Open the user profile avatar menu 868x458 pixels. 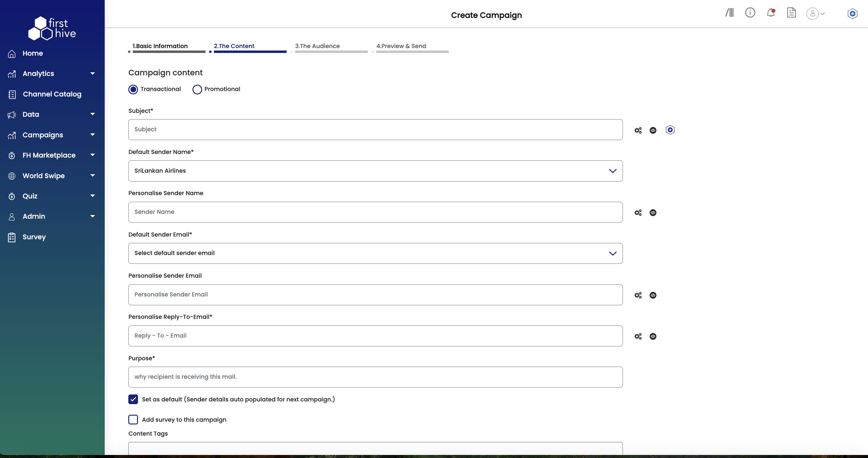click(815, 14)
